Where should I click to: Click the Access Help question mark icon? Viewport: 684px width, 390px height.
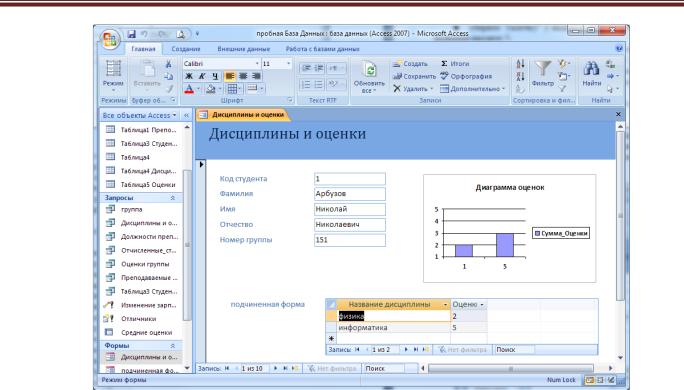(x=619, y=48)
